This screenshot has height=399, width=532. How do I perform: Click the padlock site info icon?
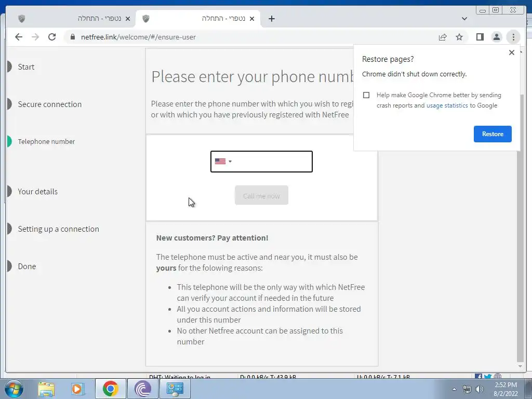pyautogui.click(x=72, y=37)
